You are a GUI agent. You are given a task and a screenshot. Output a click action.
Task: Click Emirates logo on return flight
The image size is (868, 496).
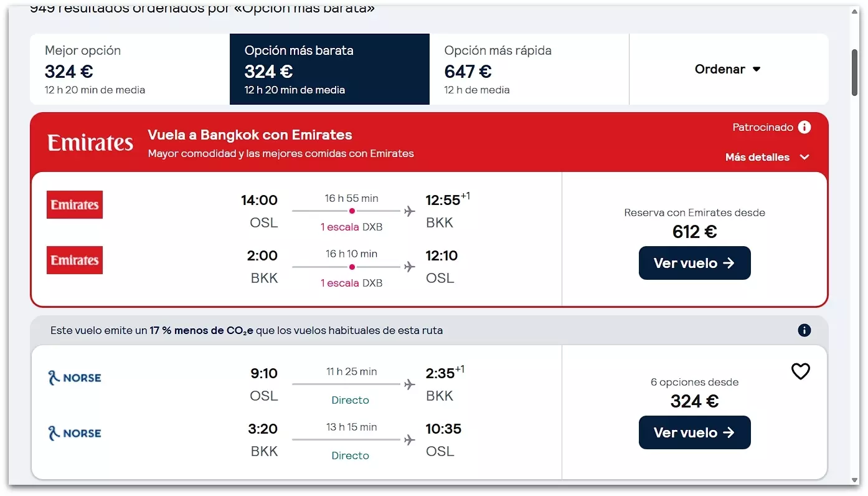(x=75, y=260)
